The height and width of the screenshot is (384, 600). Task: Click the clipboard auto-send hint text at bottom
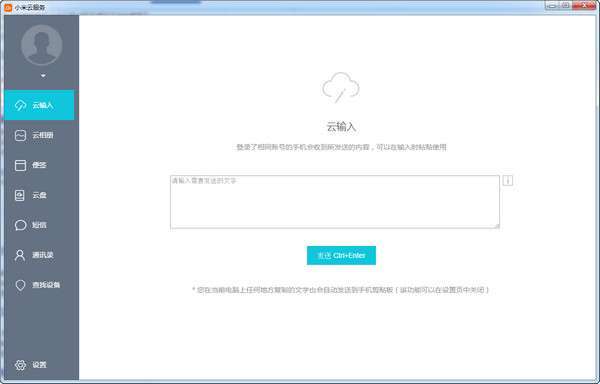tap(341, 290)
